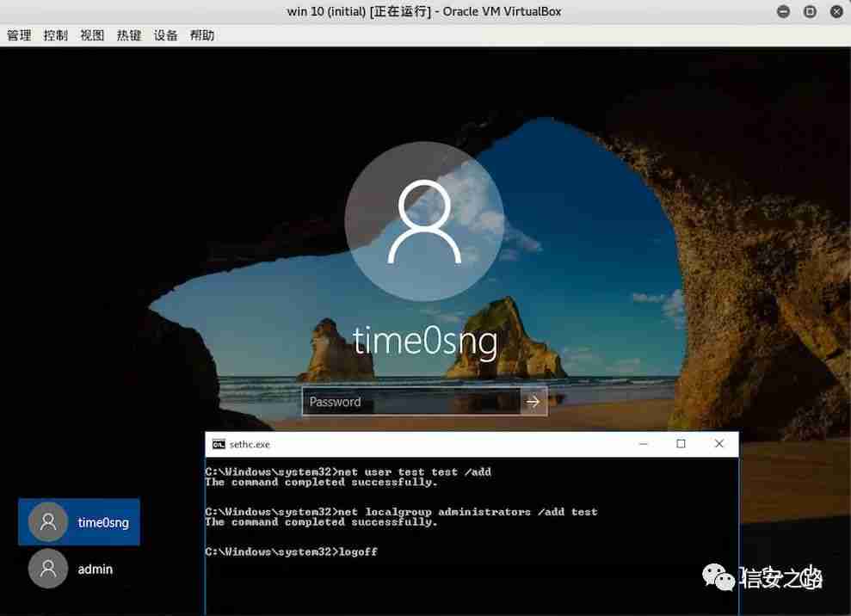Screen dimensions: 851x616
Task: Open the 视图 menu in VirtualBox
Action: (x=91, y=35)
